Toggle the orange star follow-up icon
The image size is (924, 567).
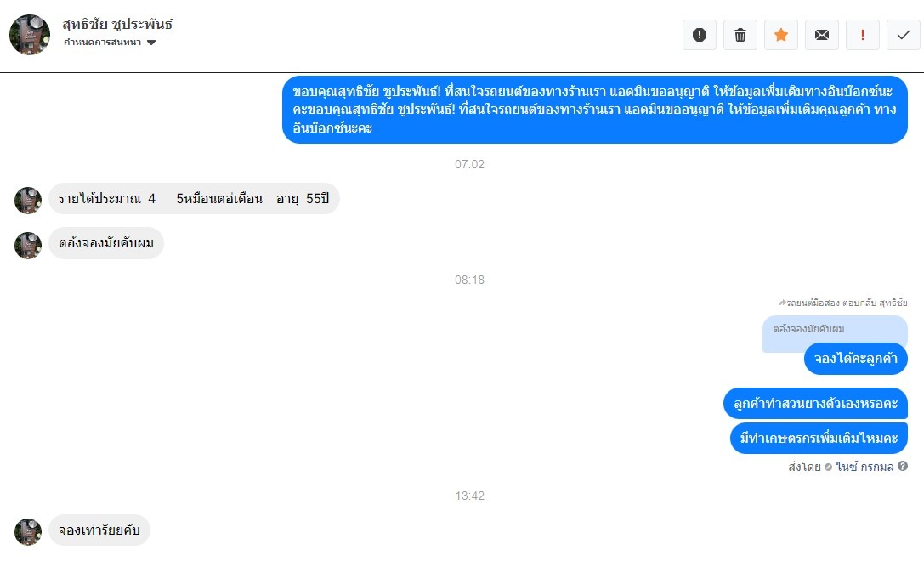tap(781, 35)
